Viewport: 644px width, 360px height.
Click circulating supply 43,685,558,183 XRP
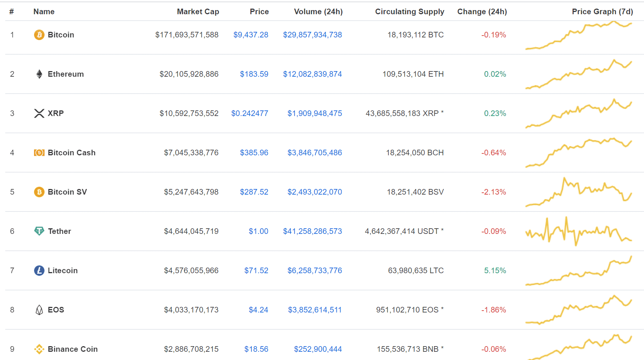click(405, 113)
